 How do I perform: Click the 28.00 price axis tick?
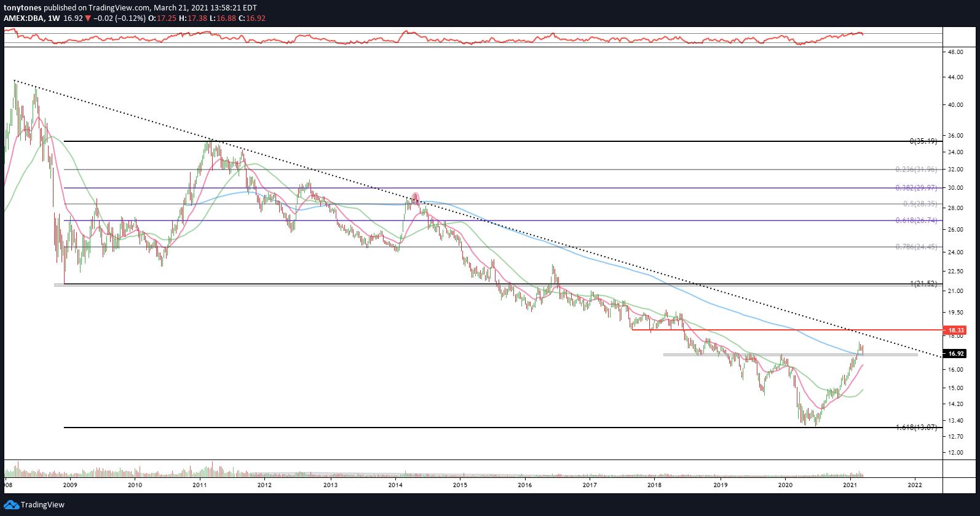coord(955,208)
